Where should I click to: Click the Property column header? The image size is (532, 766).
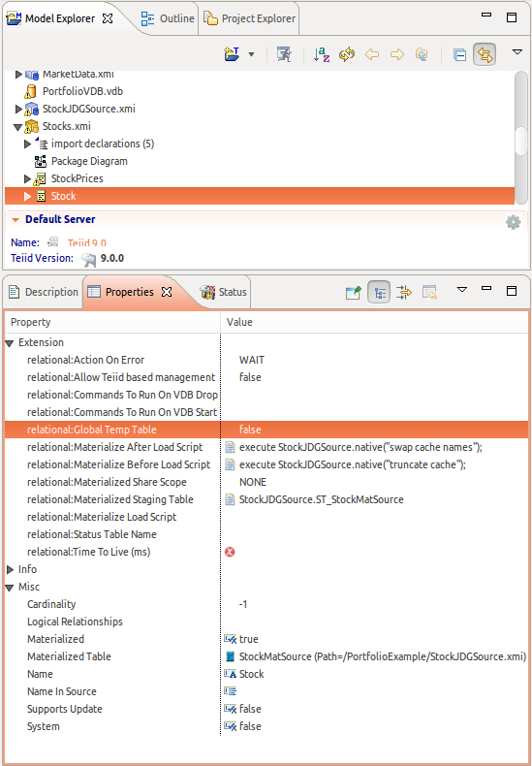[x=112, y=322]
